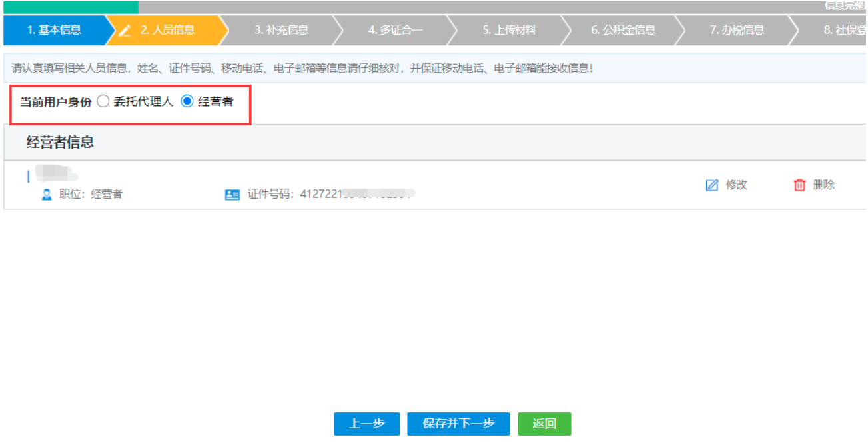Select the 委托代理人 radio button

tap(103, 101)
